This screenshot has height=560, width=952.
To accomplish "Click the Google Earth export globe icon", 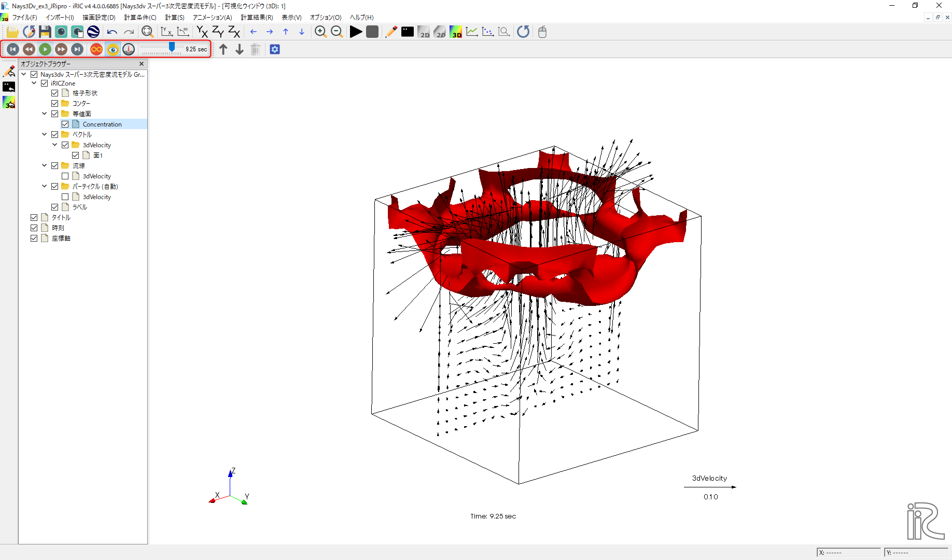I will [x=93, y=32].
